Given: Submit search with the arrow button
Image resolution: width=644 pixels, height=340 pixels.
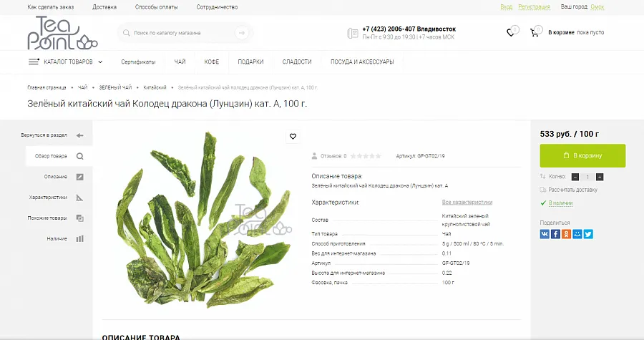Looking at the screenshot, I should (x=242, y=33).
